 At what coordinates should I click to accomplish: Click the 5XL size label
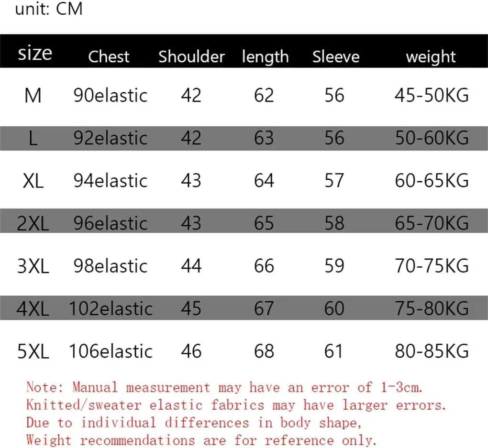pyautogui.click(x=33, y=351)
